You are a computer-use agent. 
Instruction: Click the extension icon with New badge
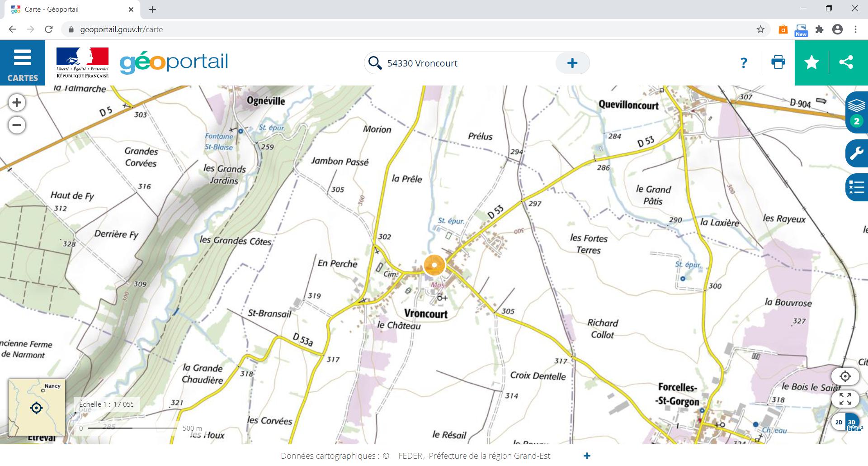coord(801,30)
